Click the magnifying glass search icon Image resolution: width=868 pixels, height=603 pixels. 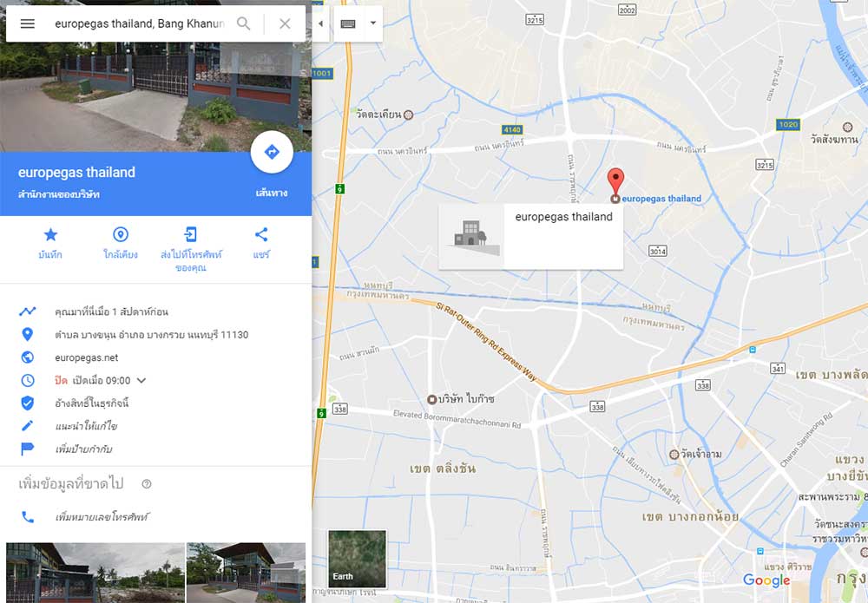coord(243,23)
